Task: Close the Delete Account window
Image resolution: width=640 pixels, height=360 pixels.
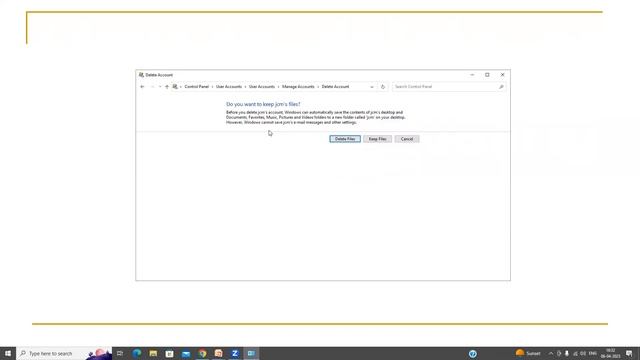Action: point(502,75)
